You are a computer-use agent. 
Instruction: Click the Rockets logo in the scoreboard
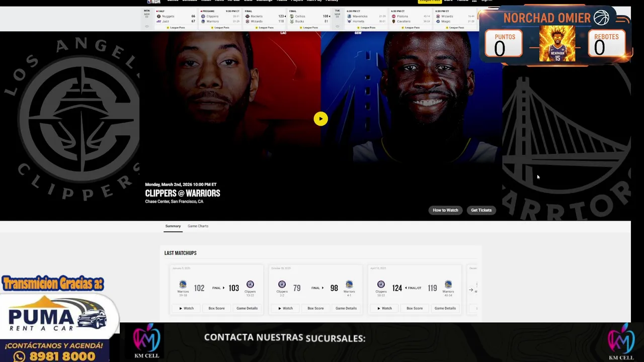248,17
